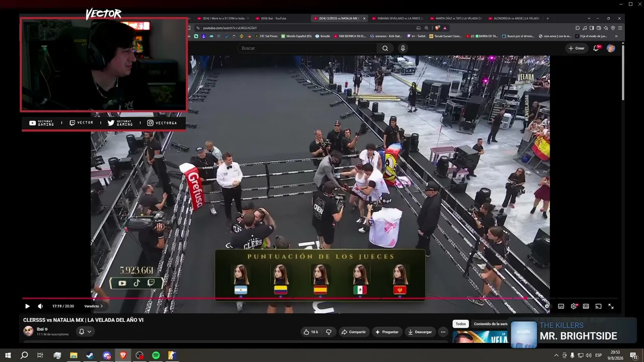Open the Ibai channel avatar
The height and width of the screenshot is (362, 644).
tap(28, 331)
